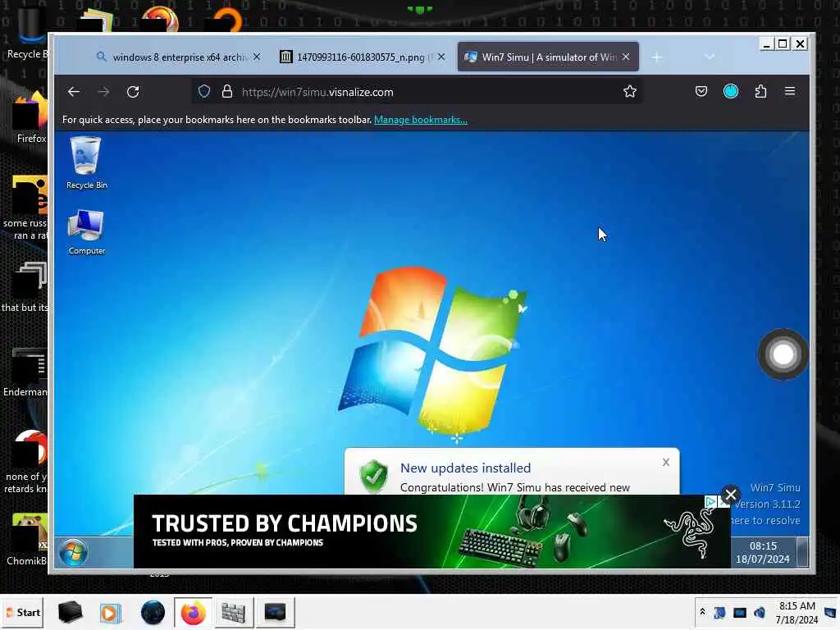Open the monitor taskbar icon
The image size is (840, 630).
click(x=276, y=612)
